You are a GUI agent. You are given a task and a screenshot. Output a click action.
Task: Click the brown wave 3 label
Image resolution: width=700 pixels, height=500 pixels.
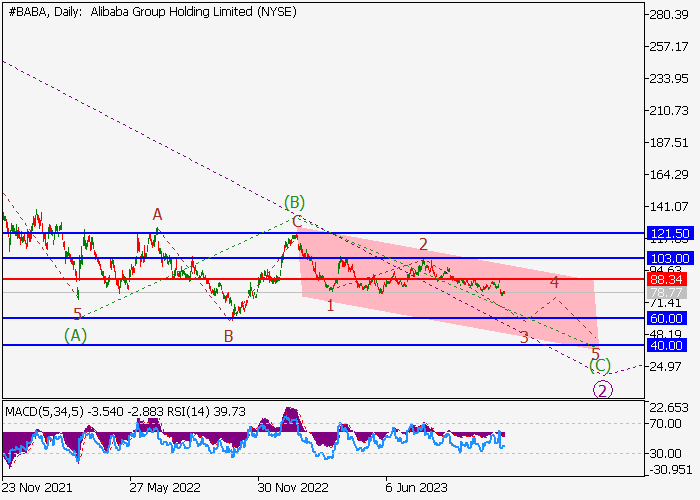[524, 338]
